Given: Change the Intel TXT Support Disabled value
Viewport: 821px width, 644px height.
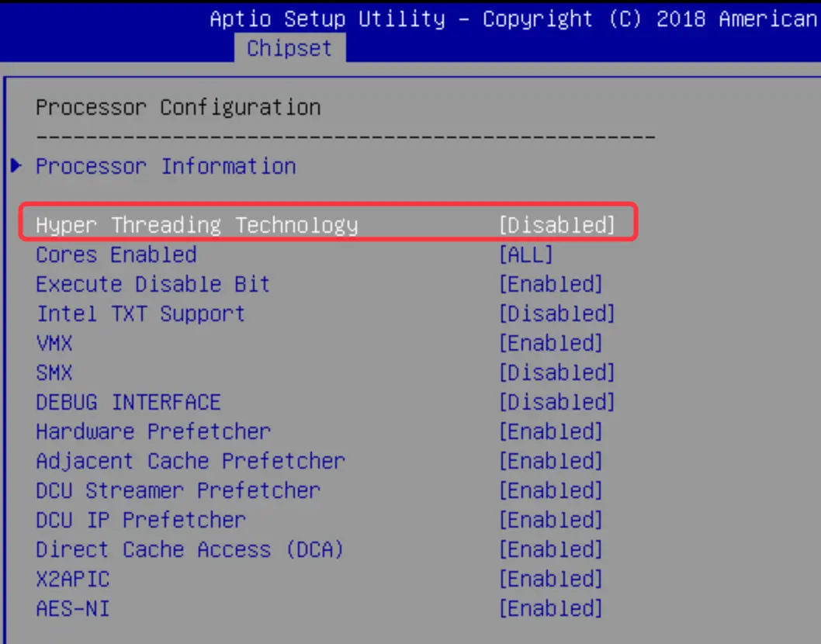Looking at the screenshot, I should 556,313.
